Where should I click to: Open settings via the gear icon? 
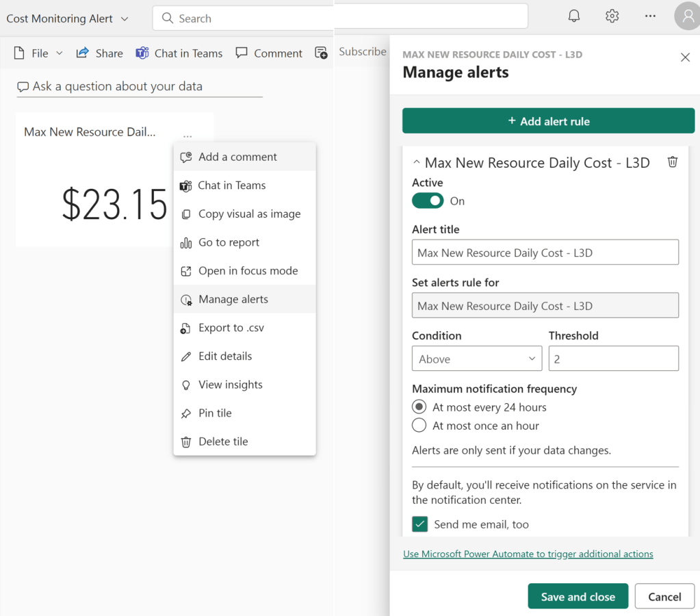pyautogui.click(x=612, y=16)
